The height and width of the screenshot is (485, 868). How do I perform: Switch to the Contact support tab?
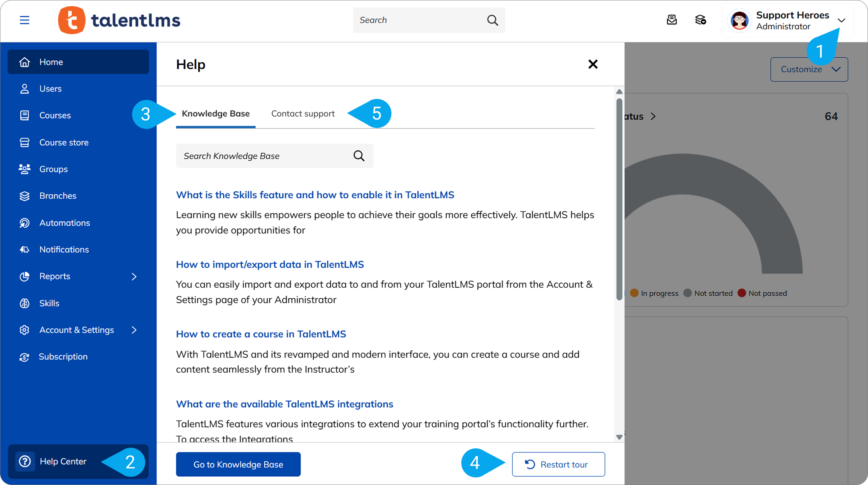303,114
